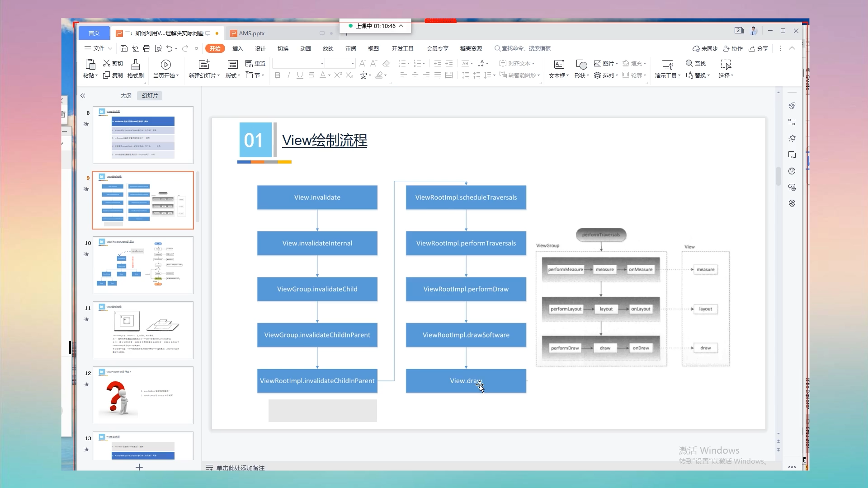Toggle Bold formatting button
The image size is (868, 488).
coord(278,75)
